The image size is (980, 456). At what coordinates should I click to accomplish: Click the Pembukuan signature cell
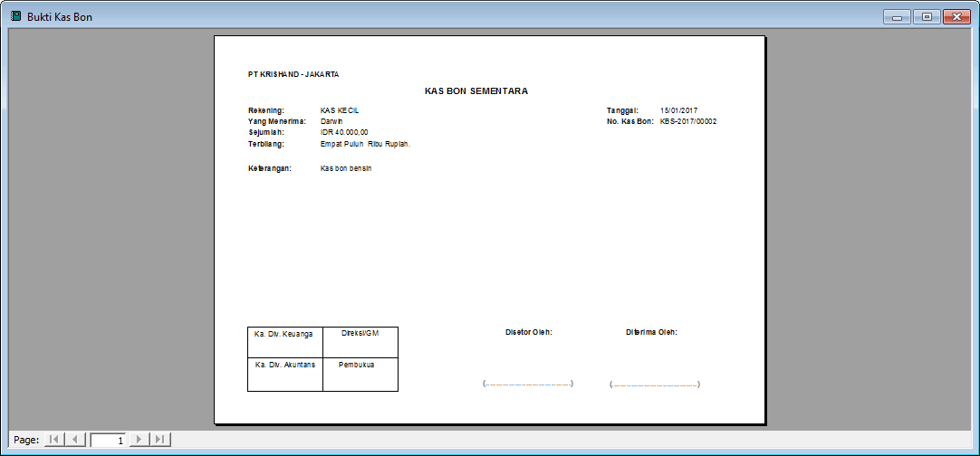pyautogui.click(x=360, y=375)
